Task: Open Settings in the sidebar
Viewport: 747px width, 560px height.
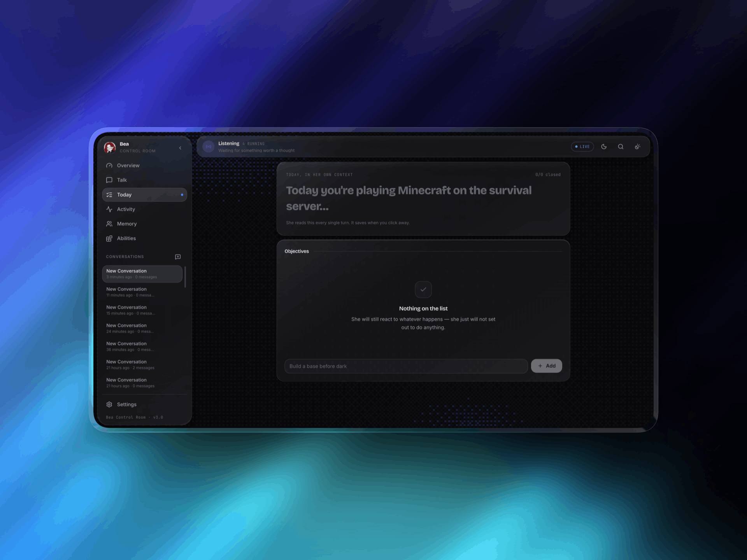Action: pos(144,404)
